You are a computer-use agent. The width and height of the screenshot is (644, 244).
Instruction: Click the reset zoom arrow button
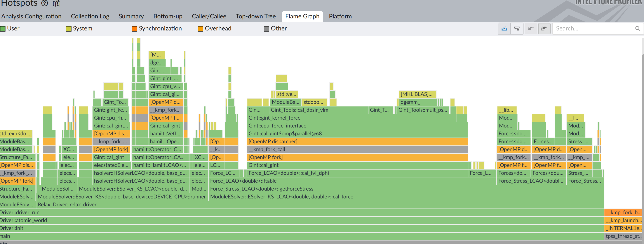[544, 28]
